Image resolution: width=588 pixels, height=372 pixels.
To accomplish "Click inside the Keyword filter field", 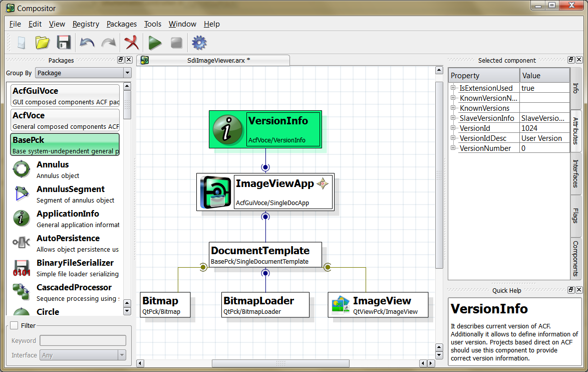I will point(83,340).
